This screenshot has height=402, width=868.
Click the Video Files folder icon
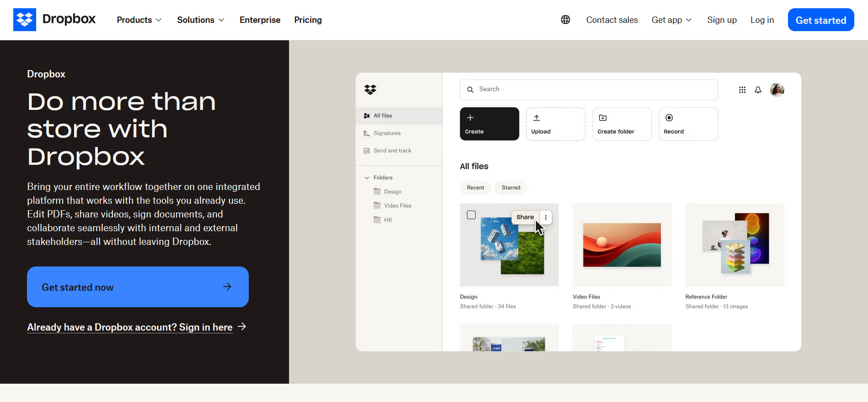[x=377, y=205]
